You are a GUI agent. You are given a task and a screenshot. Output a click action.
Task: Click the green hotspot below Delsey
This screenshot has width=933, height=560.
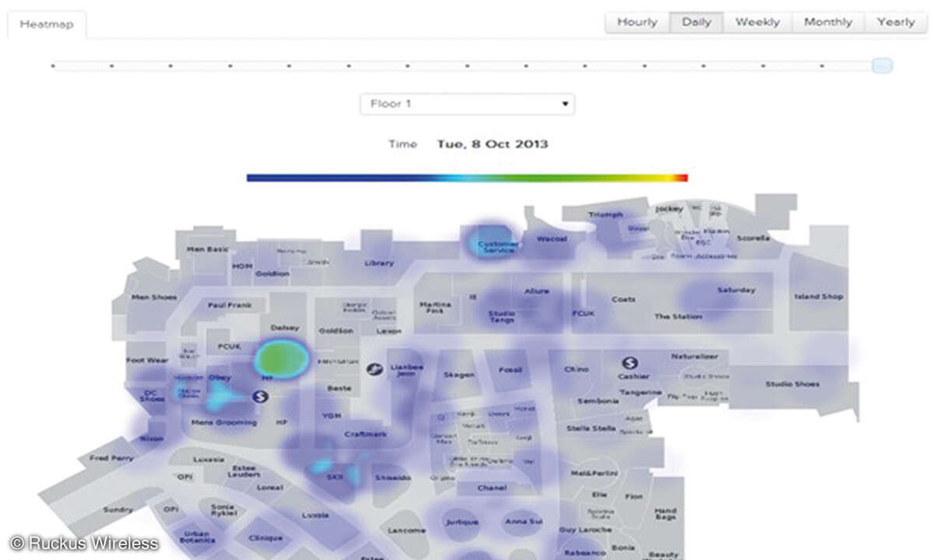(x=282, y=359)
